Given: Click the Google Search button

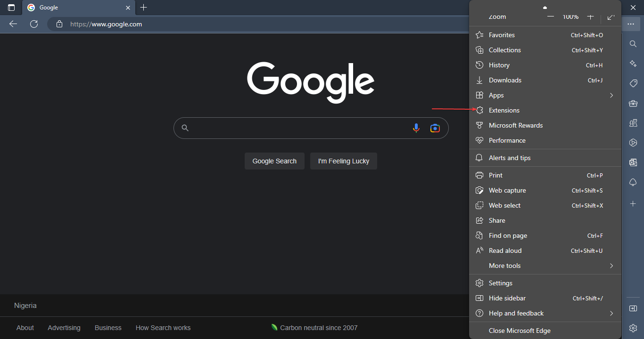Looking at the screenshot, I should [x=274, y=161].
